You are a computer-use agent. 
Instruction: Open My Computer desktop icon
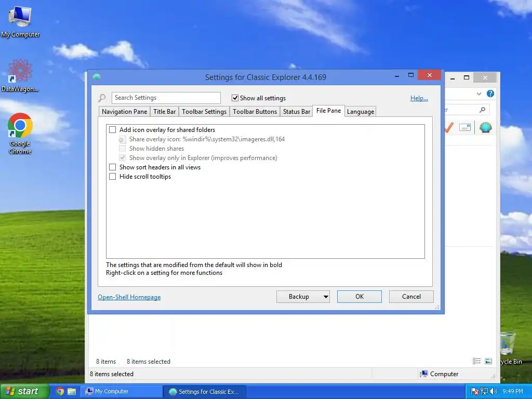tap(20, 21)
